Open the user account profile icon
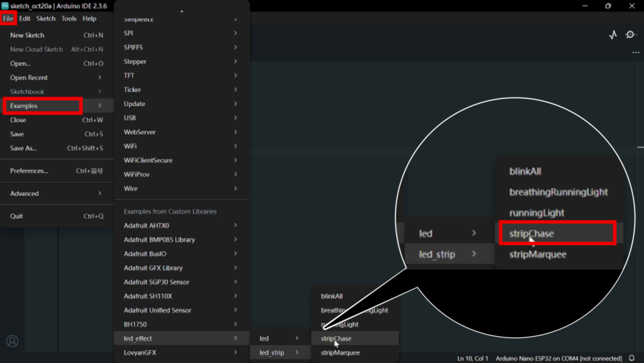The width and height of the screenshot is (644, 363). (12, 342)
